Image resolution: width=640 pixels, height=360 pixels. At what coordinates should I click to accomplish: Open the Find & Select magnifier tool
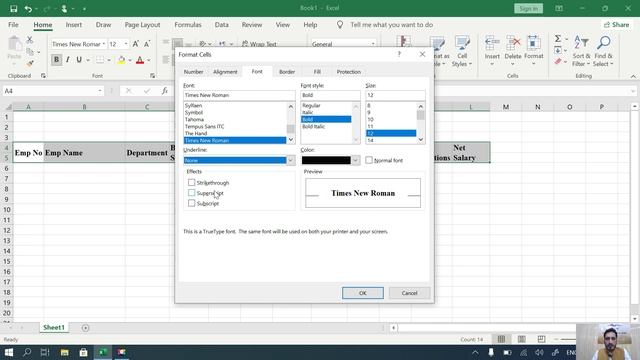pyautogui.click(x=603, y=51)
